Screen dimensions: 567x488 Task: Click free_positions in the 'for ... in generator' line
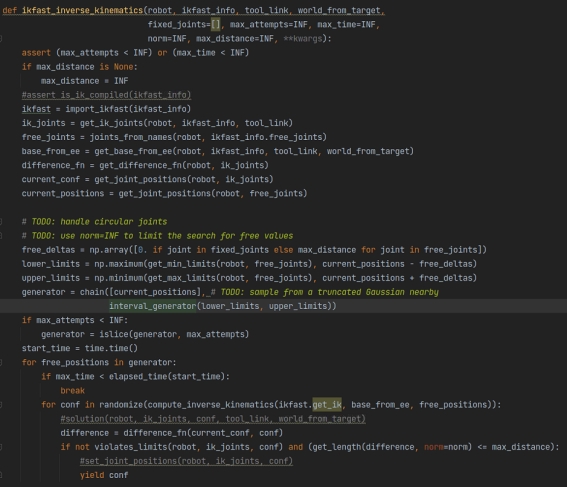(75, 363)
